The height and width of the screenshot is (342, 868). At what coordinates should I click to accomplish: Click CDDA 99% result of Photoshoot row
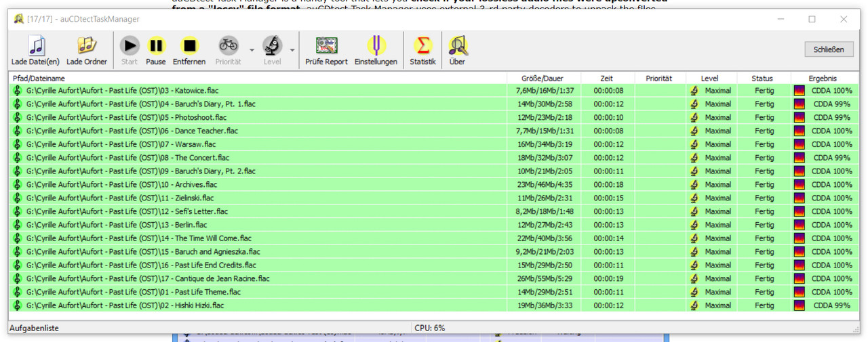click(x=832, y=118)
